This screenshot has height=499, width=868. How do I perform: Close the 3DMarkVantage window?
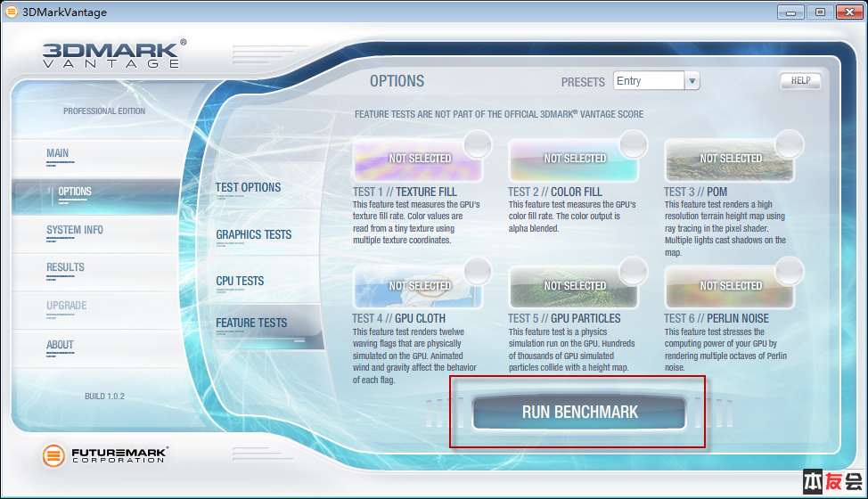pos(849,12)
